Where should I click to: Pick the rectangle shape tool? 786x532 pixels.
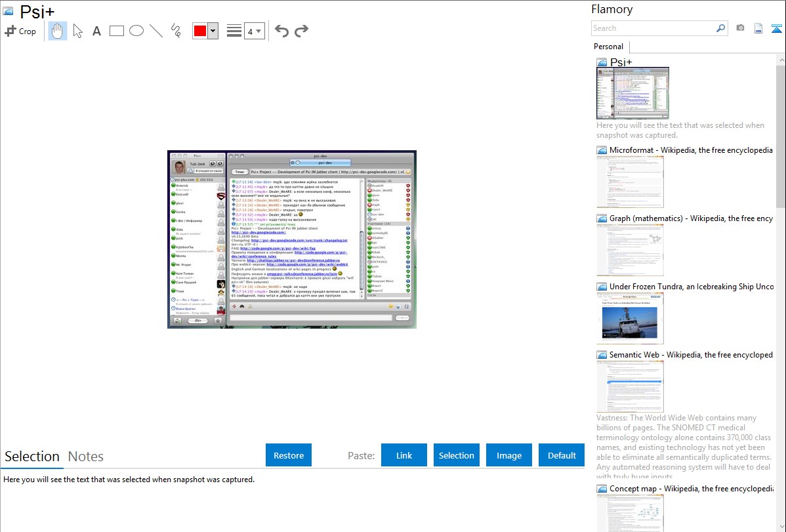coord(117,31)
